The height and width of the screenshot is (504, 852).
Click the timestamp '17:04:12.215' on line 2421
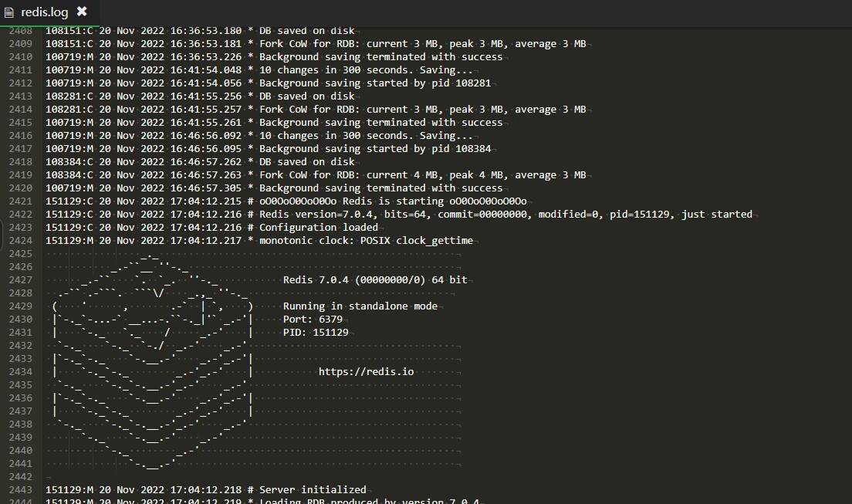(206, 201)
